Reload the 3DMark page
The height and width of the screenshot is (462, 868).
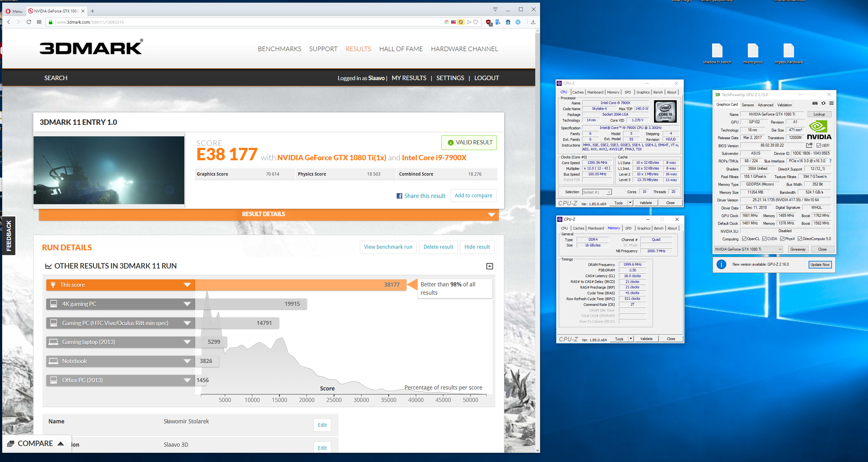click(x=29, y=22)
